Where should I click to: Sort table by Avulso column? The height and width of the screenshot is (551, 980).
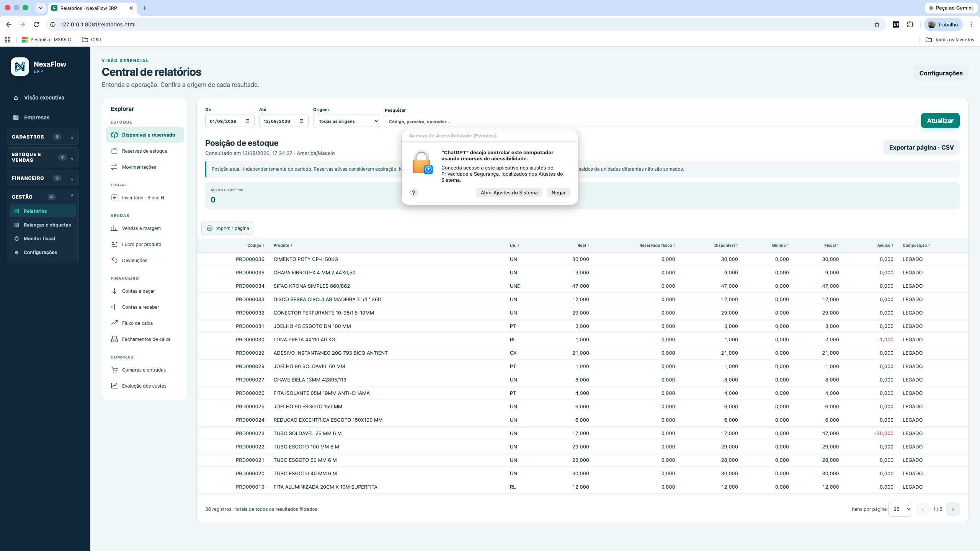click(x=885, y=246)
